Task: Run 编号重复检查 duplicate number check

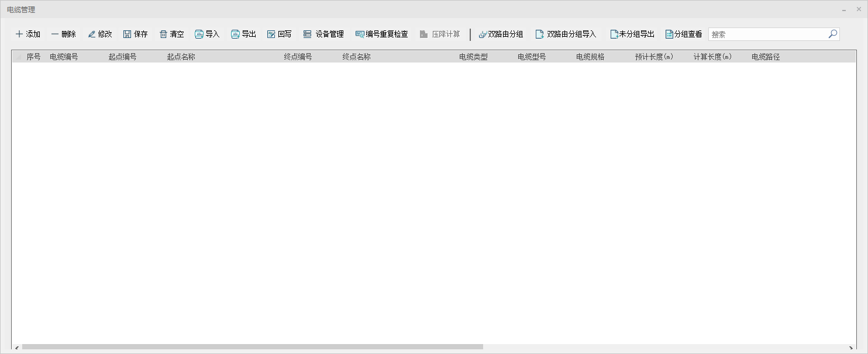Action: tap(382, 34)
